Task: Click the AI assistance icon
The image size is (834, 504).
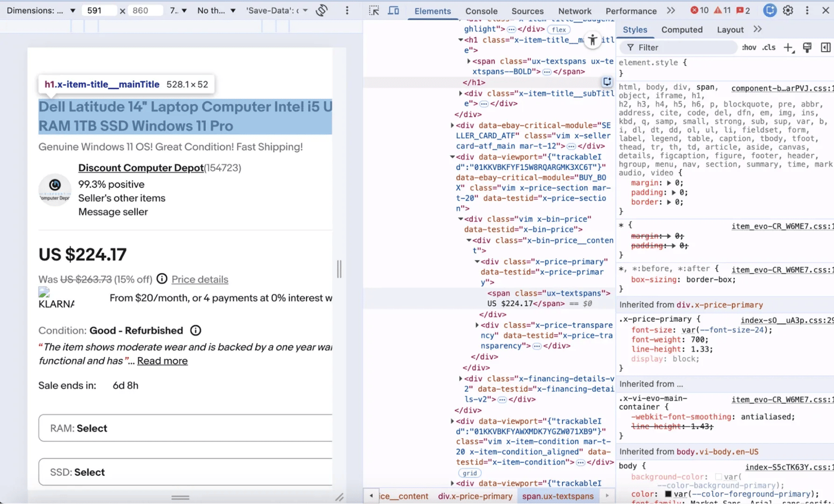Action: (769, 11)
